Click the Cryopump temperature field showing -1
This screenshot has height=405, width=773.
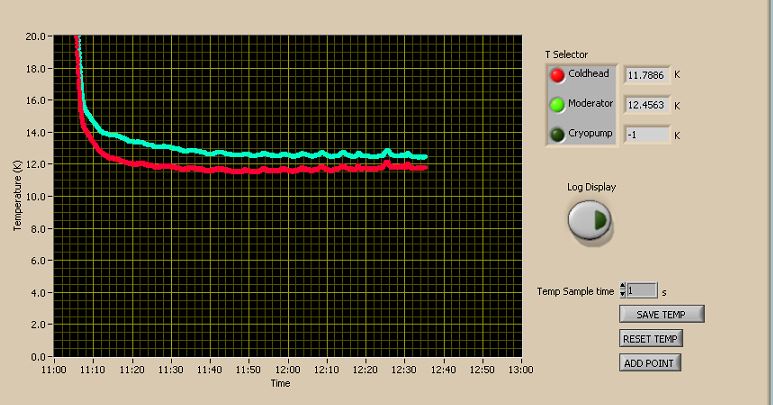pos(646,135)
